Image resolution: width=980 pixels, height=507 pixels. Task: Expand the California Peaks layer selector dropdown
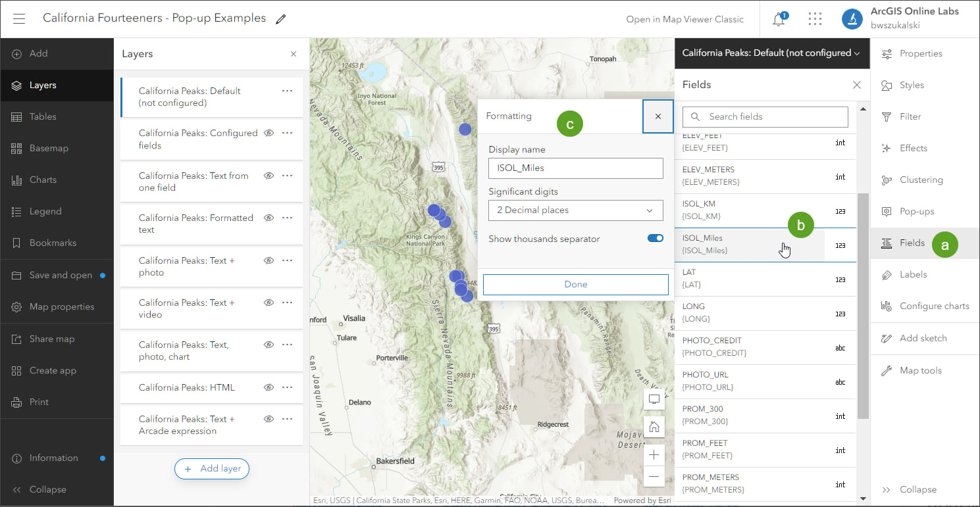[x=771, y=53]
